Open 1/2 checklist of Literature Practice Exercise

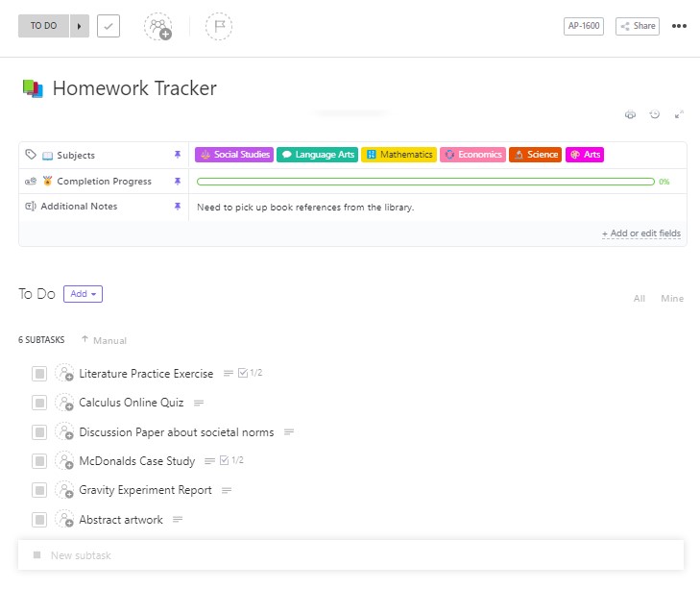tap(251, 373)
